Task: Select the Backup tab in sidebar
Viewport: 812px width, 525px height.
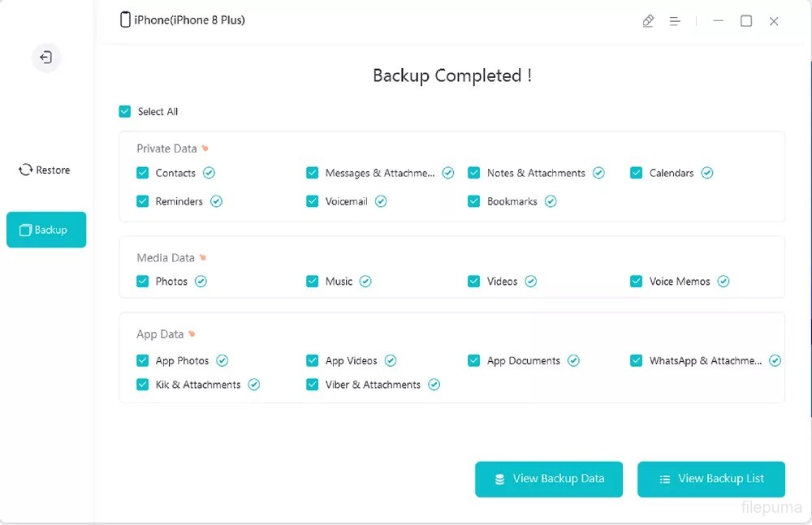Action: pos(45,230)
